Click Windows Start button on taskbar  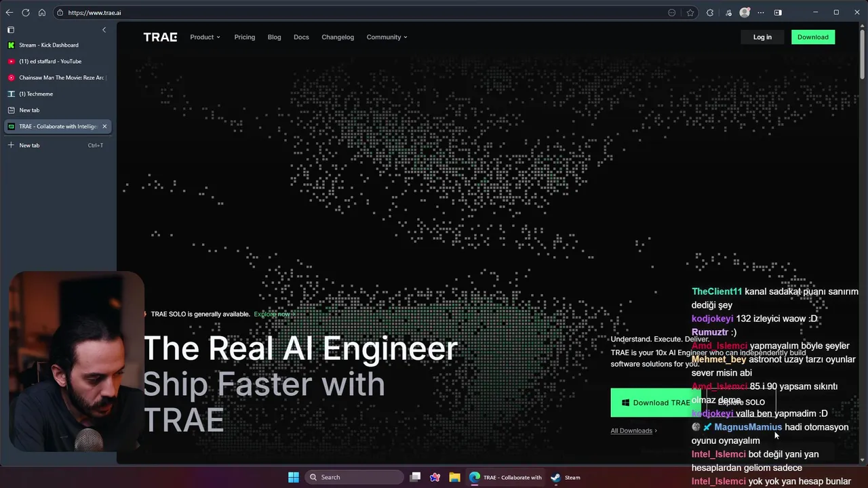click(x=294, y=477)
